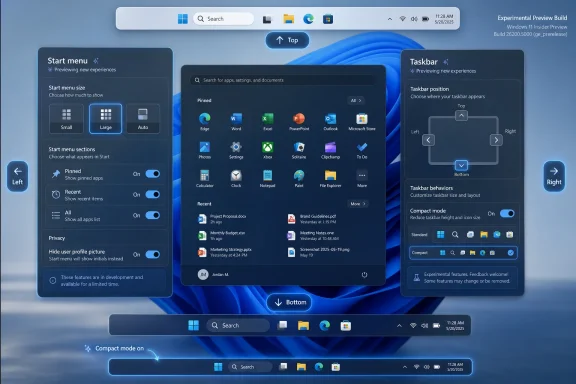Image resolution: width=576 pixels, height=384 pixels.
Task: Open Outlook from the pinned apps
Action: [x=330, y=121]
